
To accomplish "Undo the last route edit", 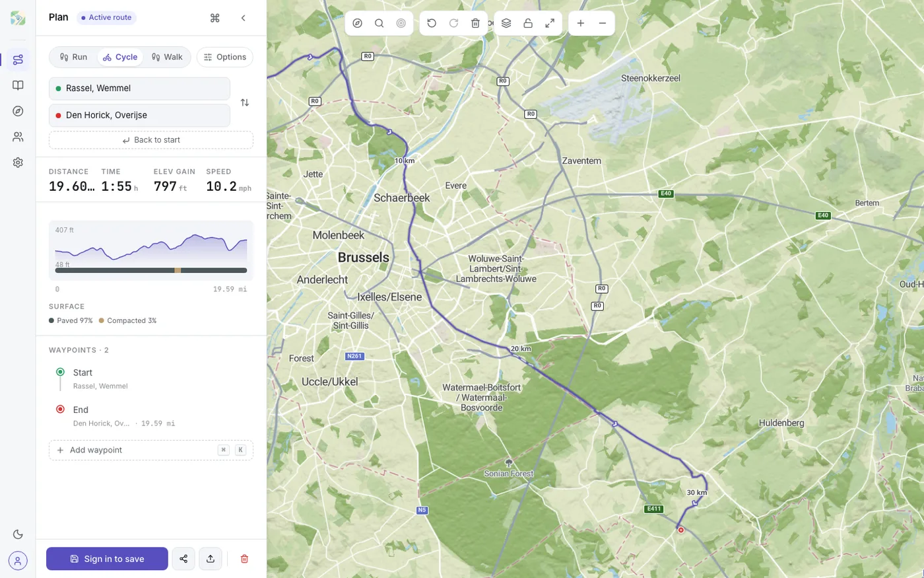I will point(432,23).
